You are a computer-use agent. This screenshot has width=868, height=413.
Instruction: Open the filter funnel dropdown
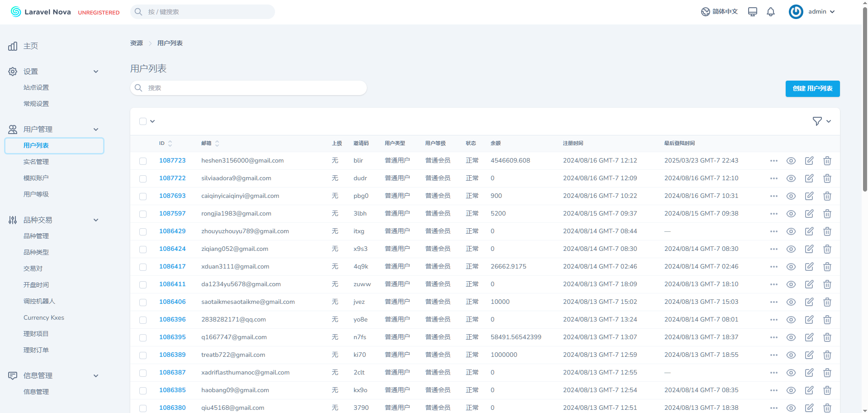(821, 121)
